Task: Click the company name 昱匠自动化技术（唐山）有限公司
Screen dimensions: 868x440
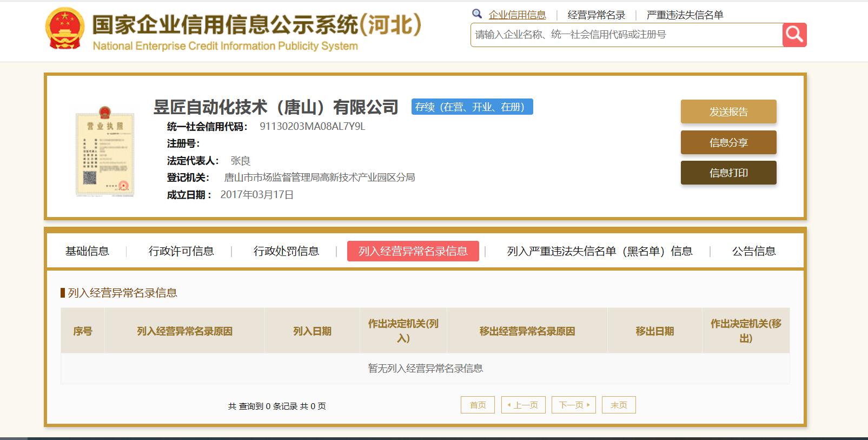Action: (x=276, y=107)
